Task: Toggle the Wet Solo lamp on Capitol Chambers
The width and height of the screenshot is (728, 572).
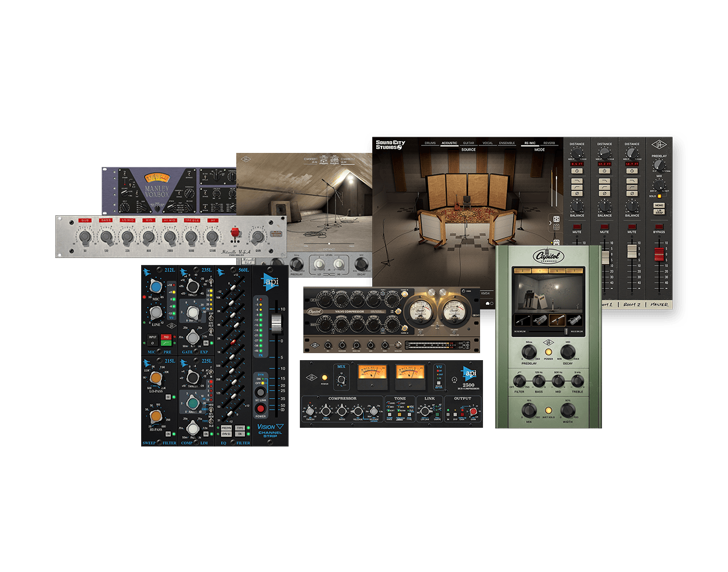Action: click(548, 411)
